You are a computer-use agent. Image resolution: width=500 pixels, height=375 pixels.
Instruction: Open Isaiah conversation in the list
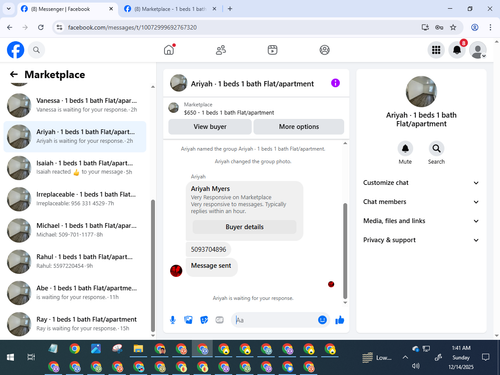75,167
